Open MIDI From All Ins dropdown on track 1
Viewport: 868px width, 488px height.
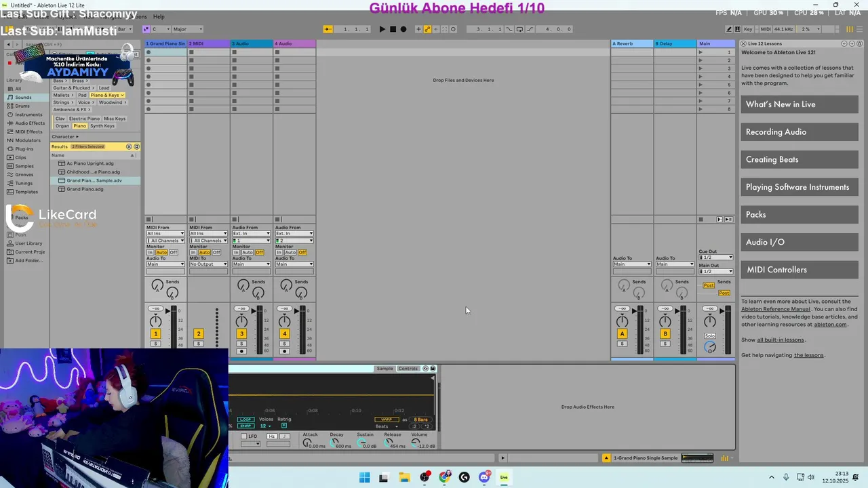tap(165, 233)
